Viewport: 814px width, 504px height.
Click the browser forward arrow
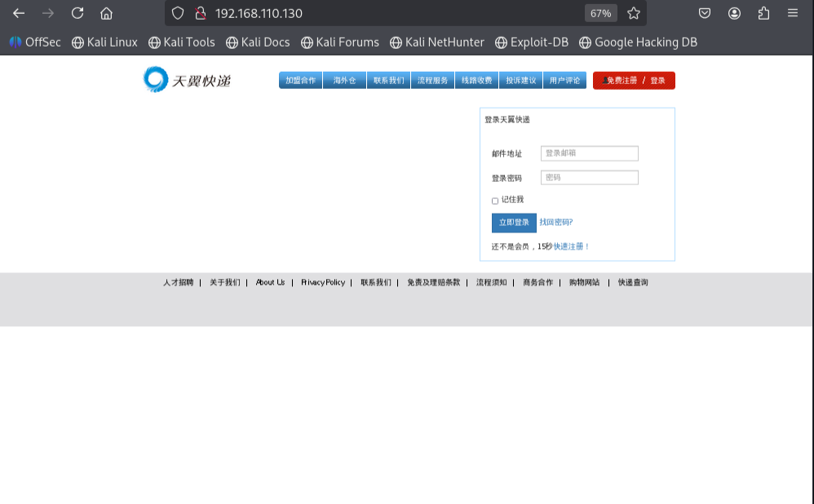pos(48,14)
